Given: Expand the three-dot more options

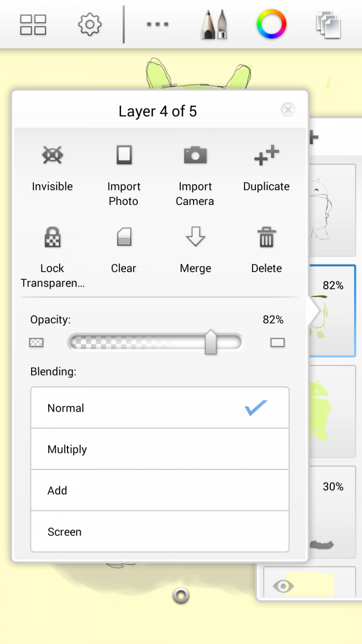Looking at the screenshot, I should click(158, 25).
